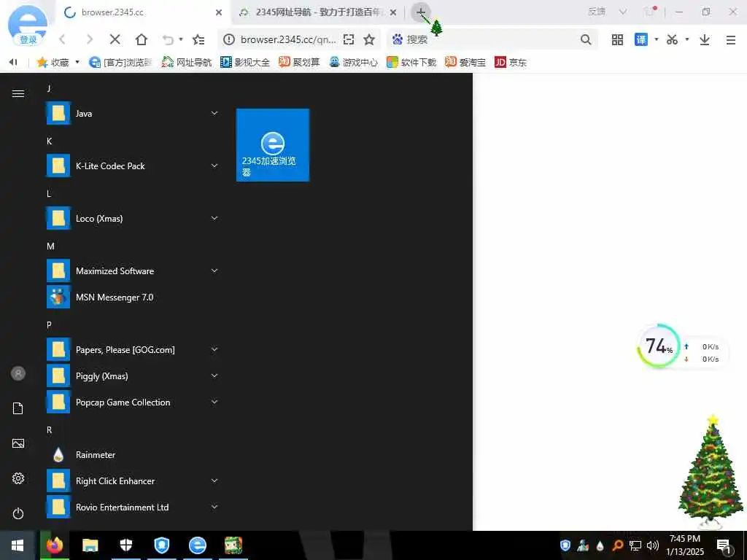Screen dimensions: 747x560
Task: Click the browser login avatar
Action: [x=28, y=26]
